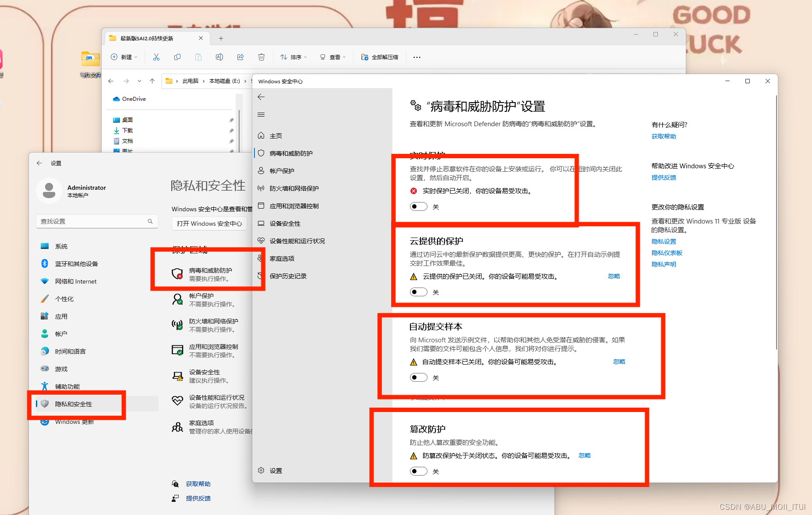Toggle the 云提供的保护 switch

click(x=419, y=292)
